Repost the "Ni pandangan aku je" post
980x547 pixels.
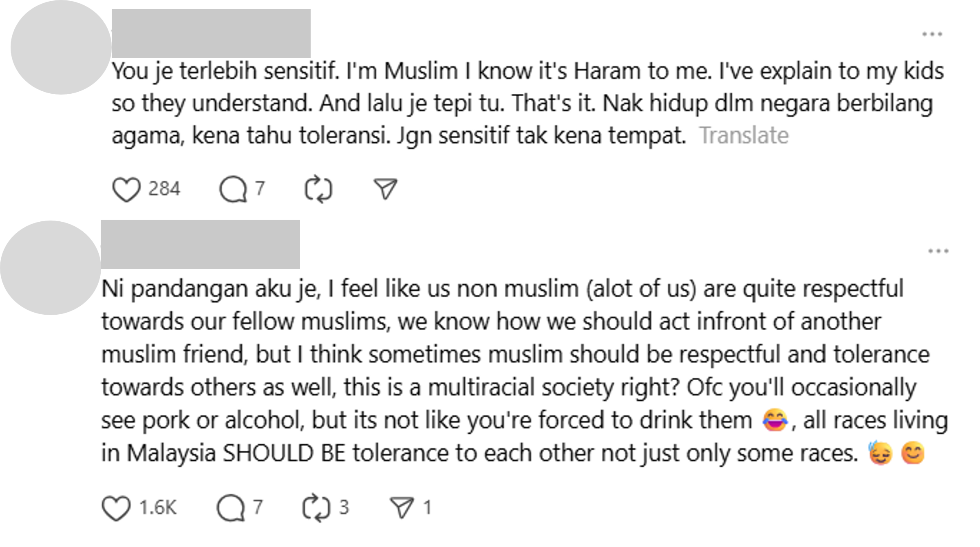click(x=316, y=508)
